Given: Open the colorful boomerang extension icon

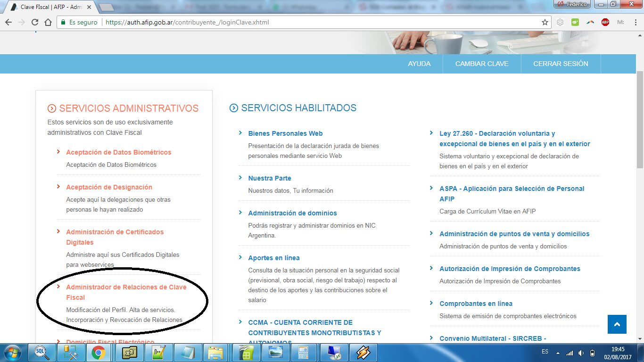Looking at the screenshot, I should click(590, 22).
